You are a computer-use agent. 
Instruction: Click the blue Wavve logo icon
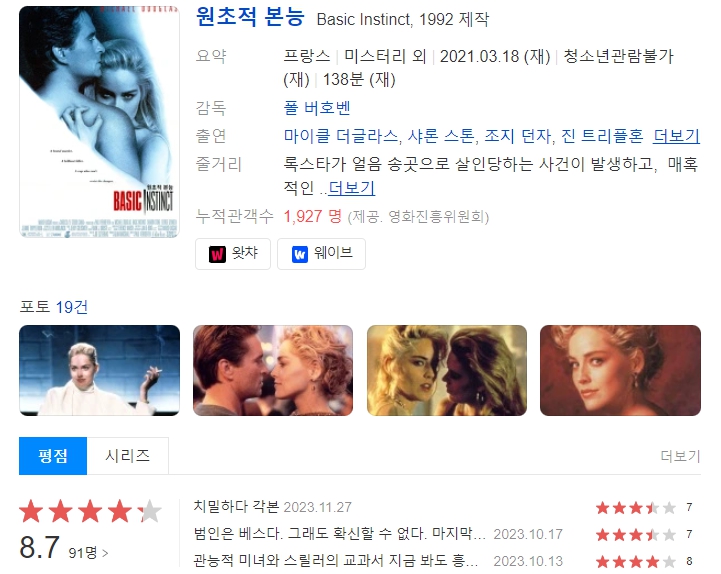coord(300,254)
